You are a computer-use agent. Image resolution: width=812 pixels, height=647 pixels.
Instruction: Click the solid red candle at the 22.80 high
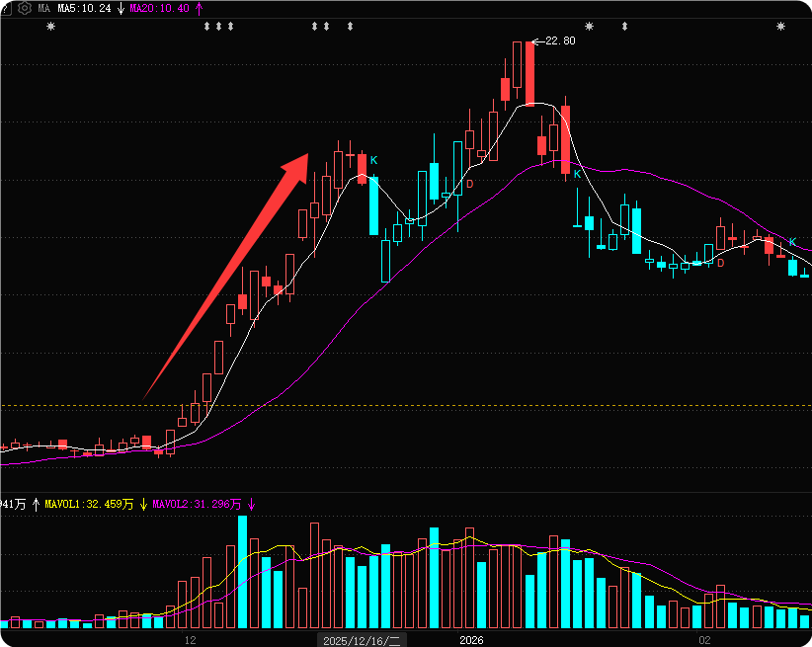[529, 74]
